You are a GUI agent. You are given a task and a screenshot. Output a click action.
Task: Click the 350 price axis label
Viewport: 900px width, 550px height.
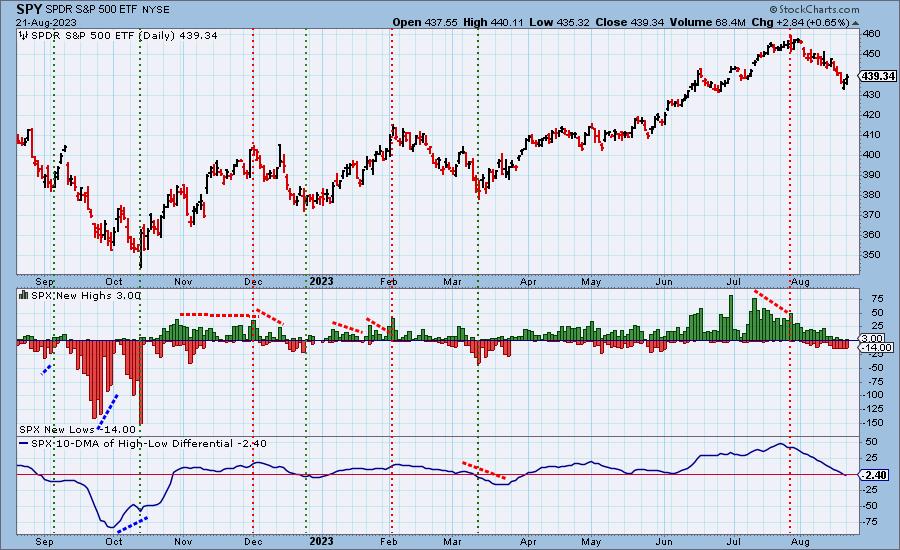(x=871, y=254)
